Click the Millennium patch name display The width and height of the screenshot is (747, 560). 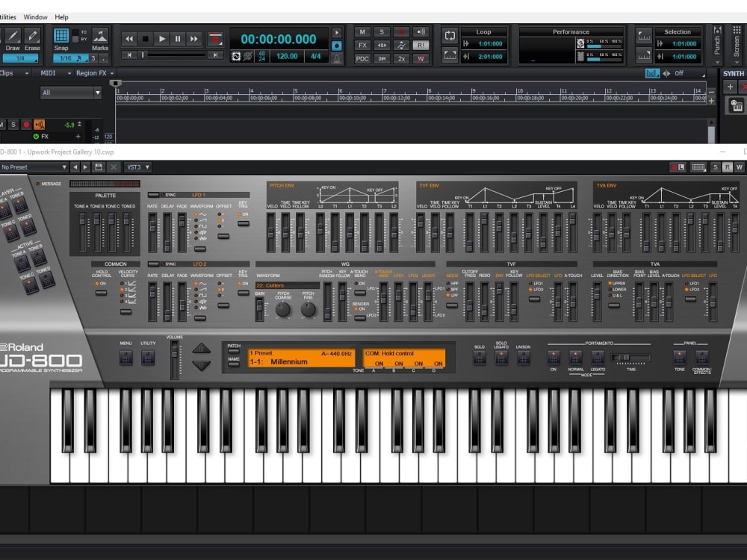coord(289,362)
